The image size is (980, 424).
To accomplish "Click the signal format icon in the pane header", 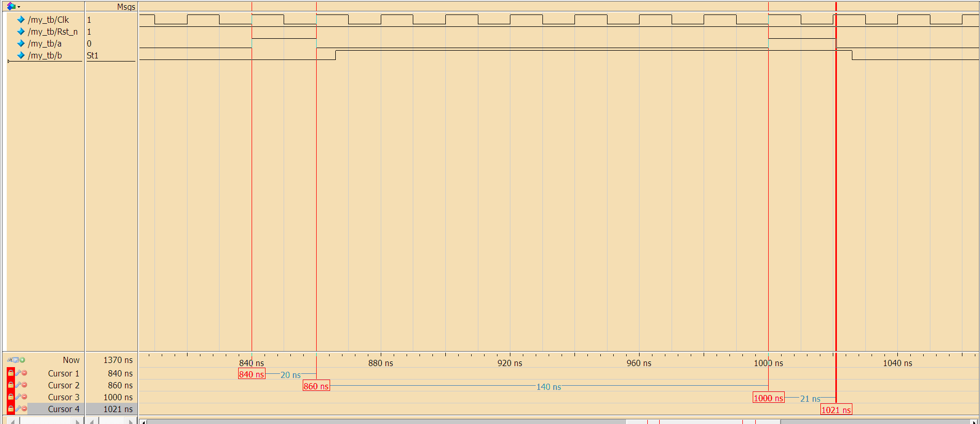I will point(10,6).
